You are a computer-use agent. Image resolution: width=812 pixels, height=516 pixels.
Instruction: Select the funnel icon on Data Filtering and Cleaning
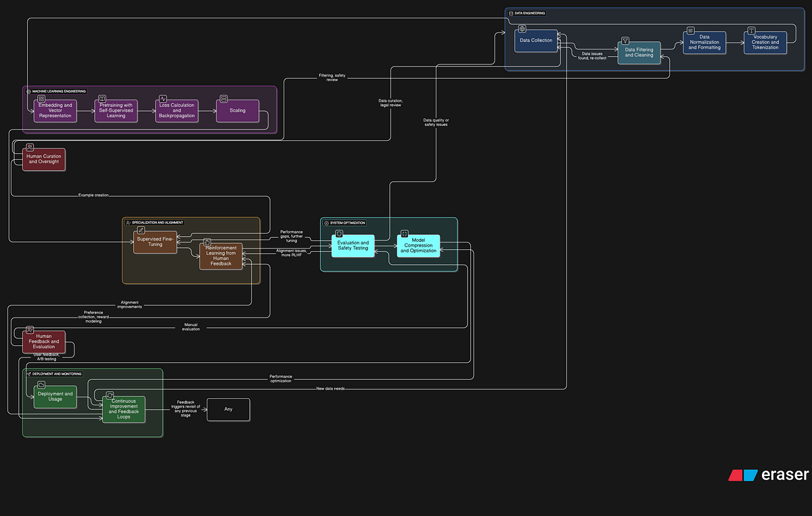coord(624,41)
